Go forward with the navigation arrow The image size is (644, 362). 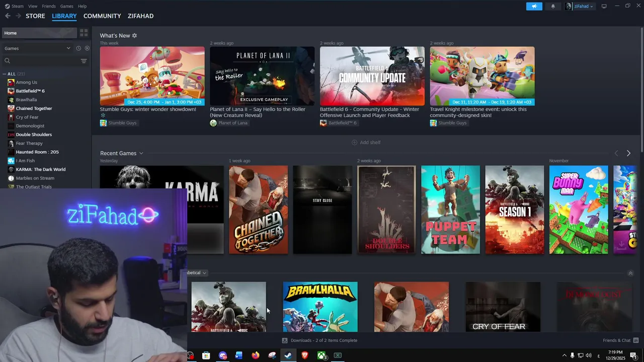point(18,16)
